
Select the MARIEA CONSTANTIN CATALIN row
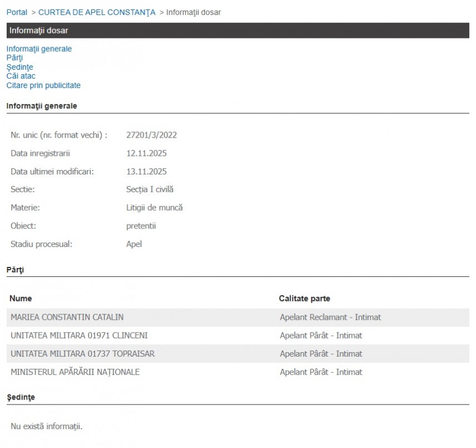tap(67, 317)
